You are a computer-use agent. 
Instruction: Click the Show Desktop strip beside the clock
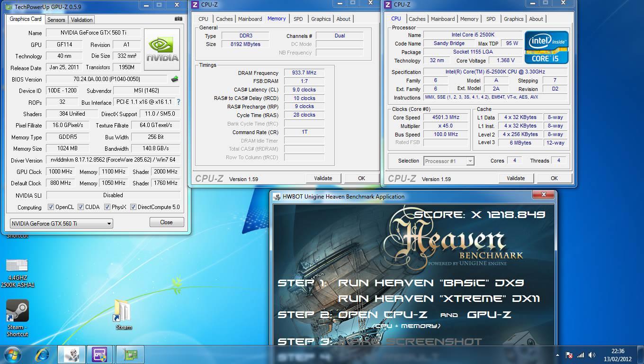pyautogui.click(x=640, y=355)
